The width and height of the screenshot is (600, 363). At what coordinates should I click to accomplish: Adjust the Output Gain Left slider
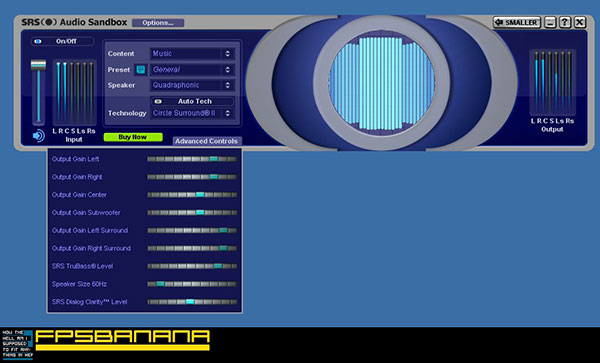click(192, 159)
